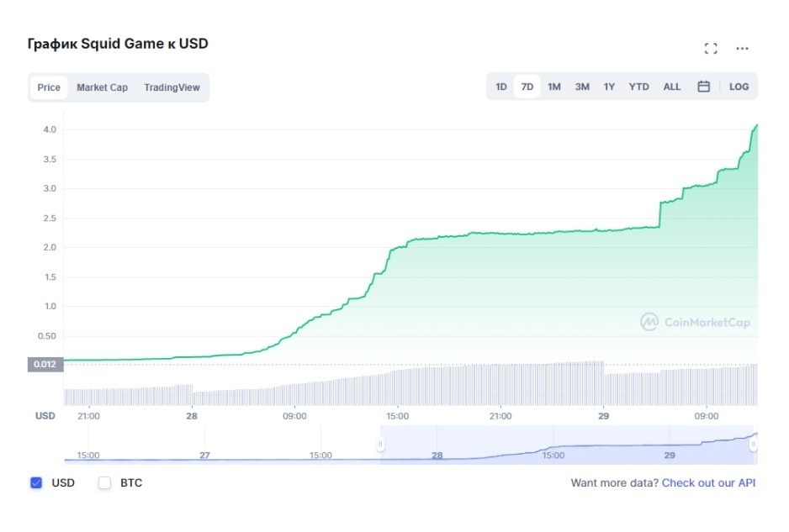The height and width of the screenshot is (532, 789).
Task: Click the right handle of range navigator
Action: [x=754, y=444]
